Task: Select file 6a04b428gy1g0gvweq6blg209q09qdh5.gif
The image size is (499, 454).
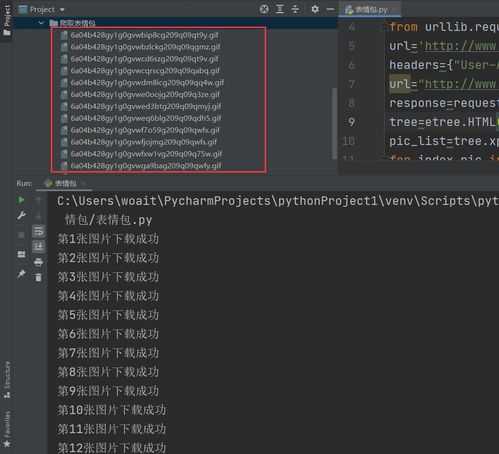Action: (146, 118)
